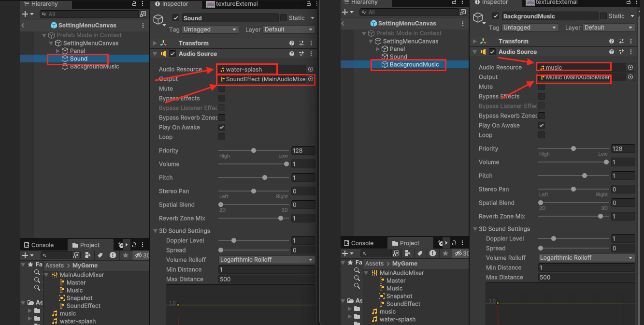Screen dimensions: 644x325
Task: Click favorite star icon in left Project toolbar
Action: 126,255
